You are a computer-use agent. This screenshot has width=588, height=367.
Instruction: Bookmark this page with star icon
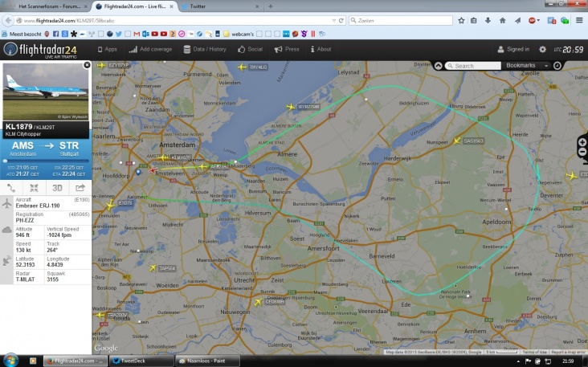tap(461, 21)
